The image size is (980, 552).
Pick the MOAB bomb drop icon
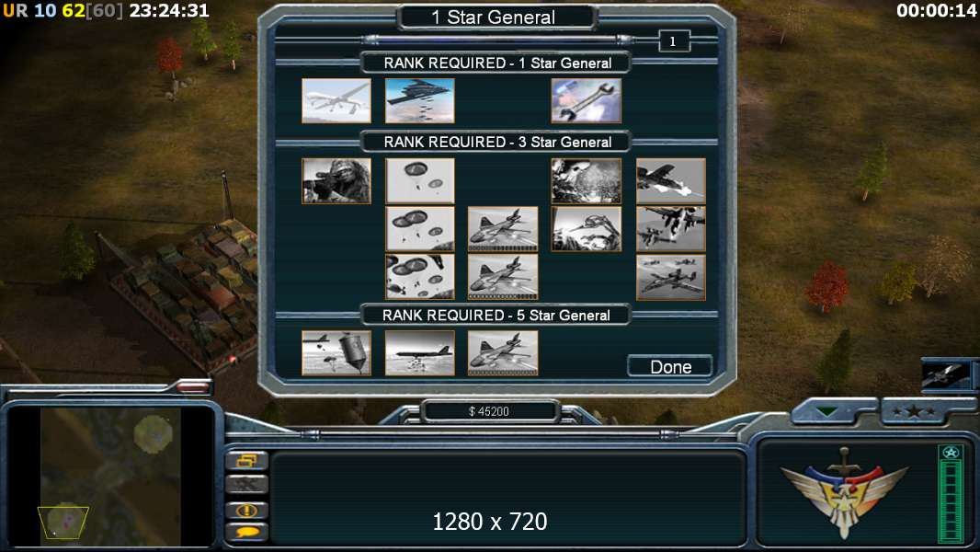pos(336,353)
